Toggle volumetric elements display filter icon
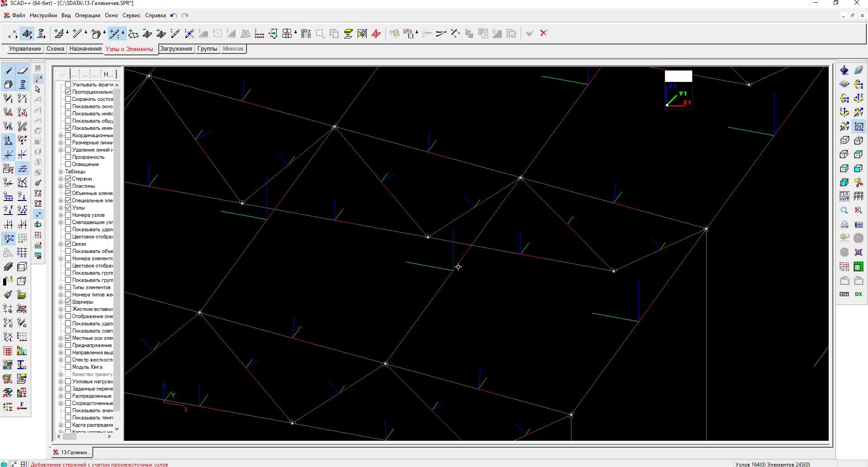Screen dimensions: 868x467 pyautogui.click(x=8, y=85)
